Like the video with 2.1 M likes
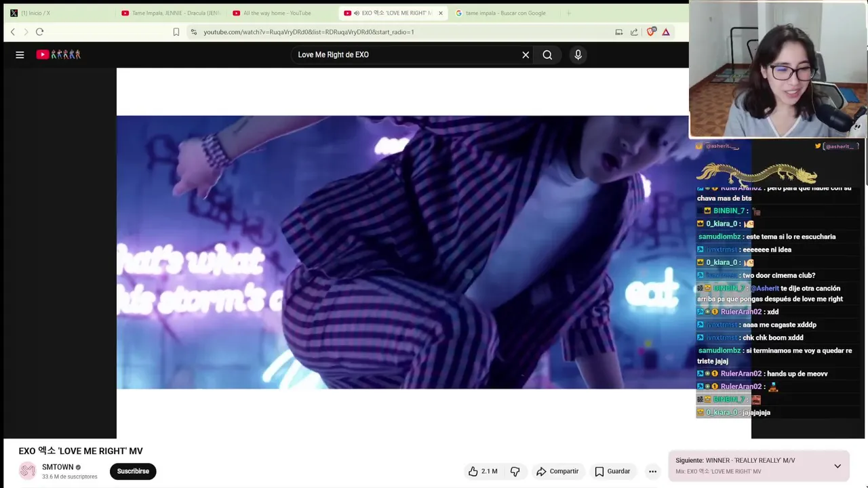The height and width of the screenshot is (488, 868). [482, 471]
